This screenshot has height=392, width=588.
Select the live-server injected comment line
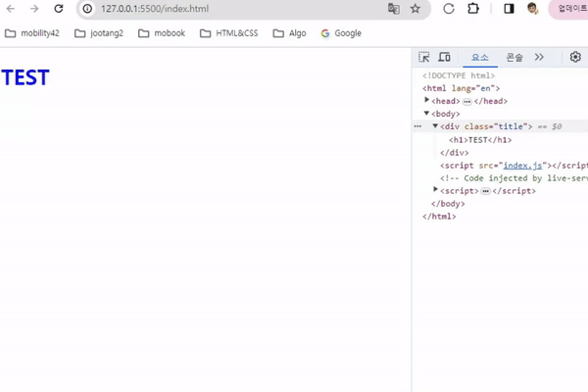514,178
